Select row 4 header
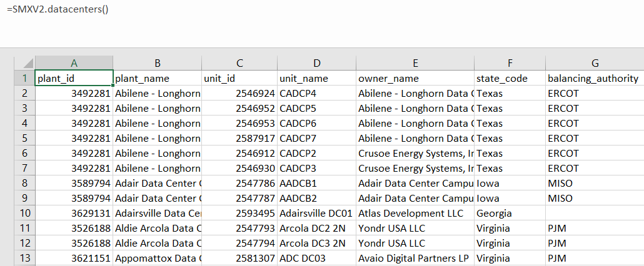The width and height of the screenshot is (644, 266). click(x=24, y=124)
